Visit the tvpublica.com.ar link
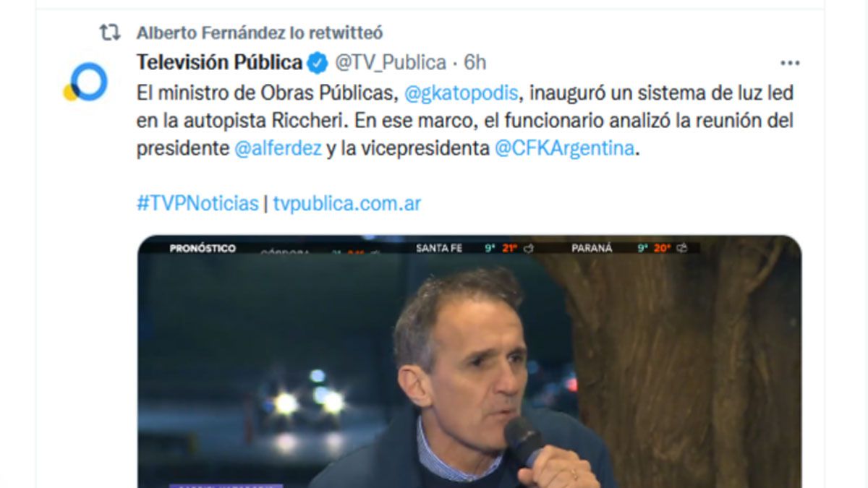Viewport: 868px width, 488px height. [x=347, y=204]
